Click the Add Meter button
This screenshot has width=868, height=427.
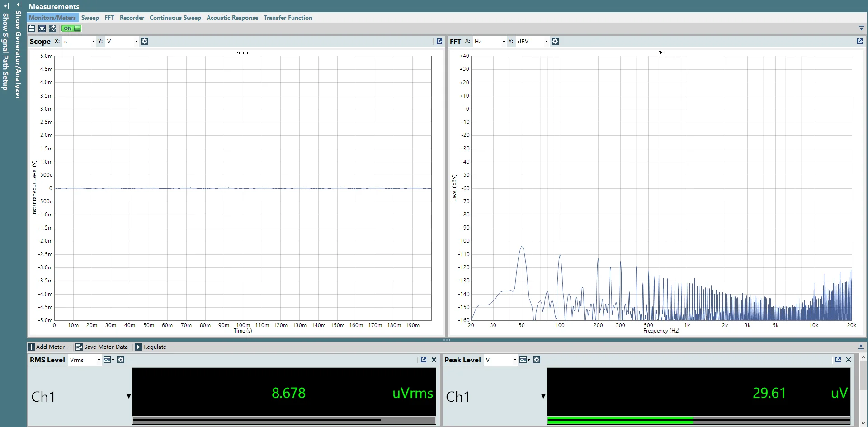(x=49, y=347)
